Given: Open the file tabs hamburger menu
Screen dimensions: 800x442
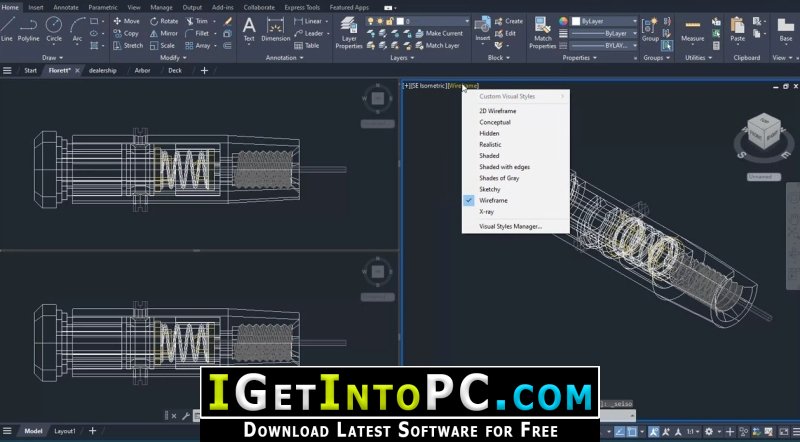Looking at the screenshot, I should click(x=7, y=70).
